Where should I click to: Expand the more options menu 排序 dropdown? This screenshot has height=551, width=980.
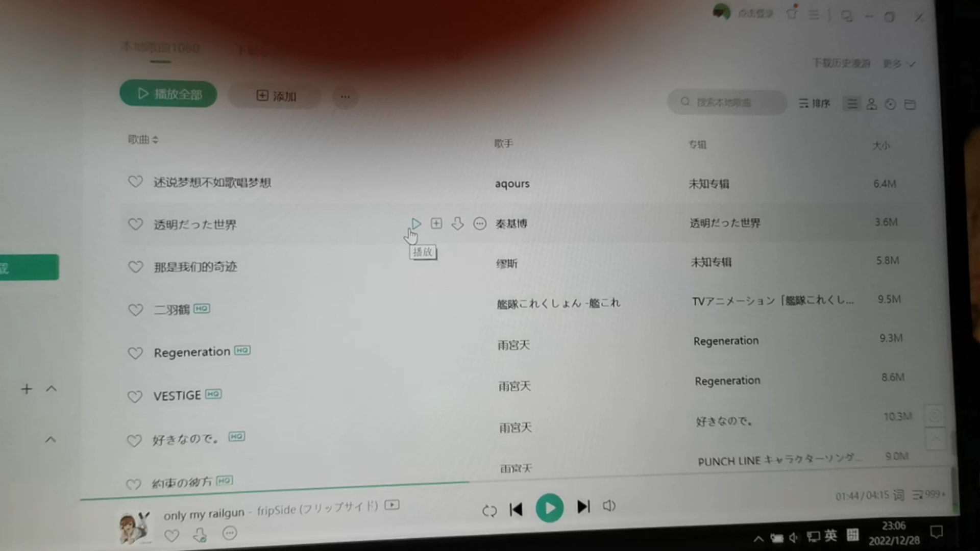coord(815,103)
